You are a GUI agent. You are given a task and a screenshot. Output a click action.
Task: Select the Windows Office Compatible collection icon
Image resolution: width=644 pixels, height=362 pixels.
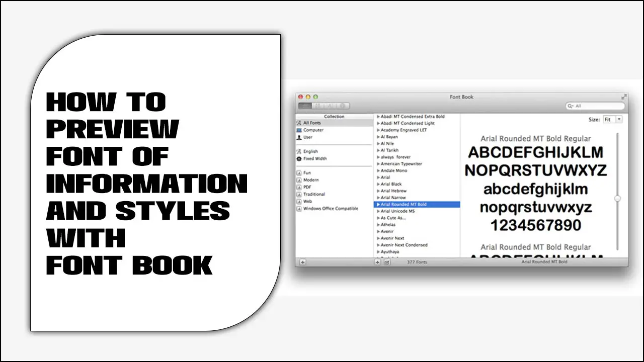tap(299, 209)
